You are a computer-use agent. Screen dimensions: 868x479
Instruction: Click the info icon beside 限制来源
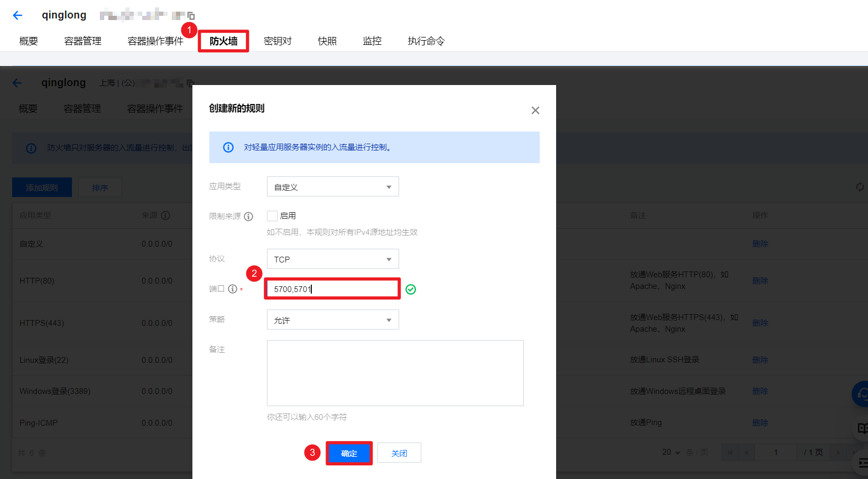tap(248, 217)
